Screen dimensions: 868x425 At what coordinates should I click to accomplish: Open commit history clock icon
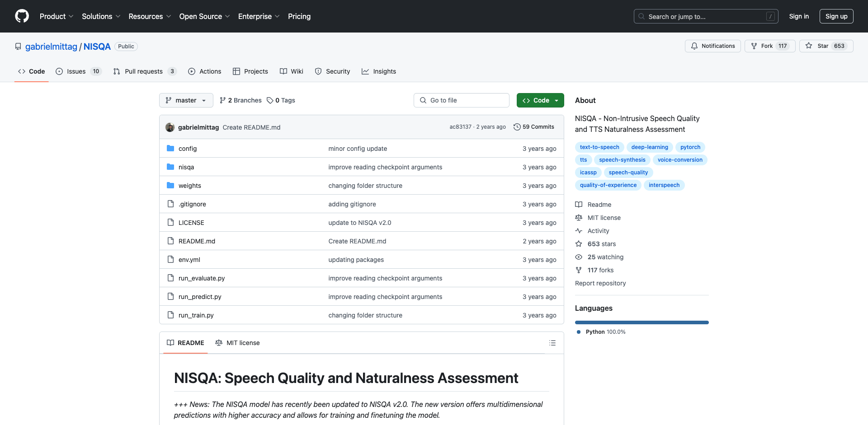tap(517, 127)
